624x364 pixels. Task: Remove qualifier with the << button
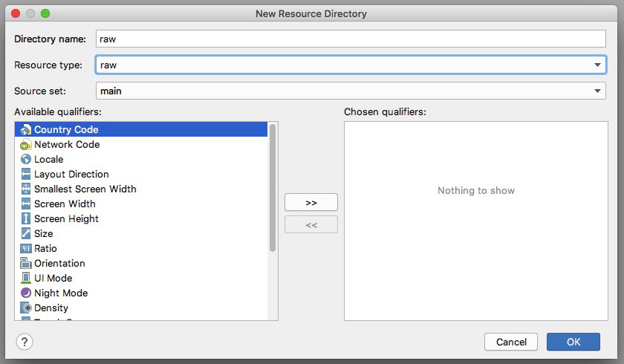pos(311,225)
